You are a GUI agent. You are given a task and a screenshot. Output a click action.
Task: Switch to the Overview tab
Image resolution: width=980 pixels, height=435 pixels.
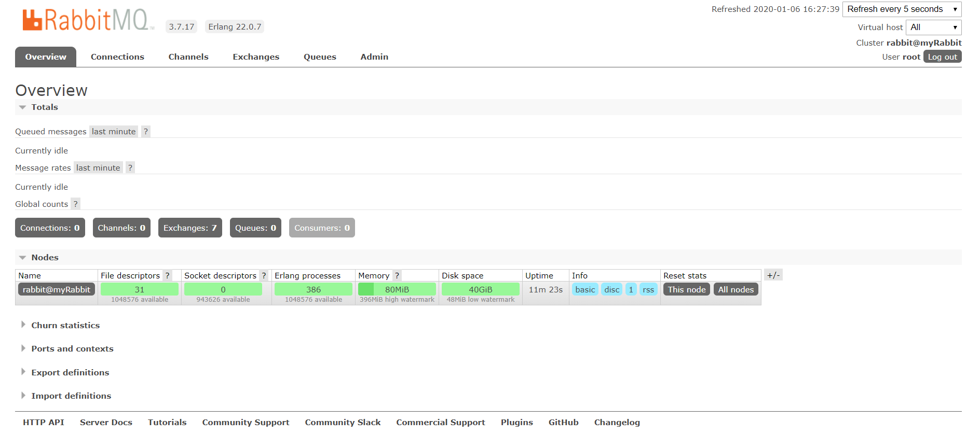pos(46,57)
